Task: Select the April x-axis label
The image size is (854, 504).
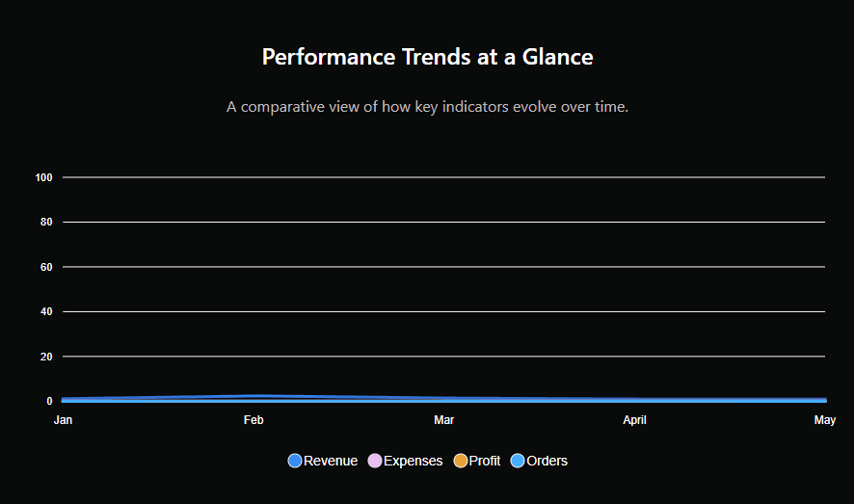Action: (634, 420)
